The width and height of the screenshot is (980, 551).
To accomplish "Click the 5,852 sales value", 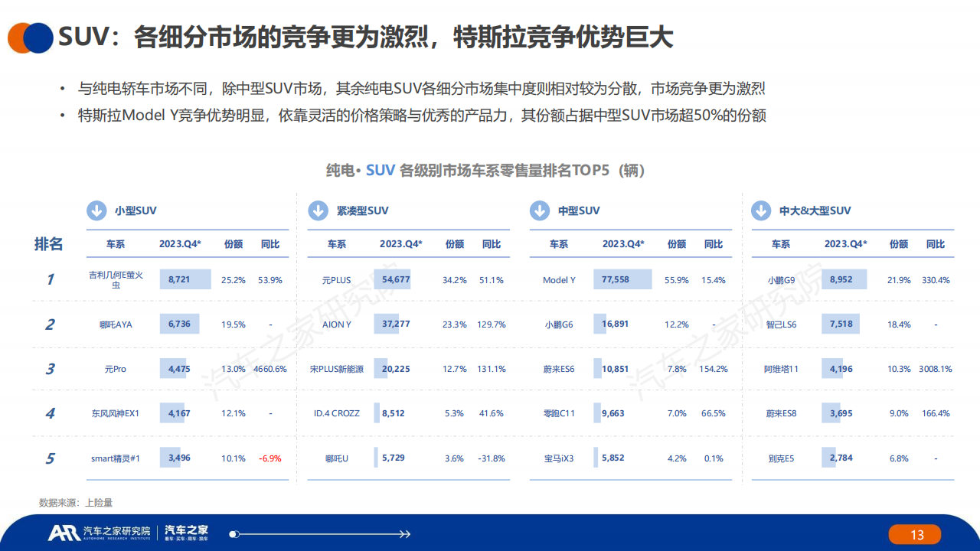I will [x=613, y=458].
